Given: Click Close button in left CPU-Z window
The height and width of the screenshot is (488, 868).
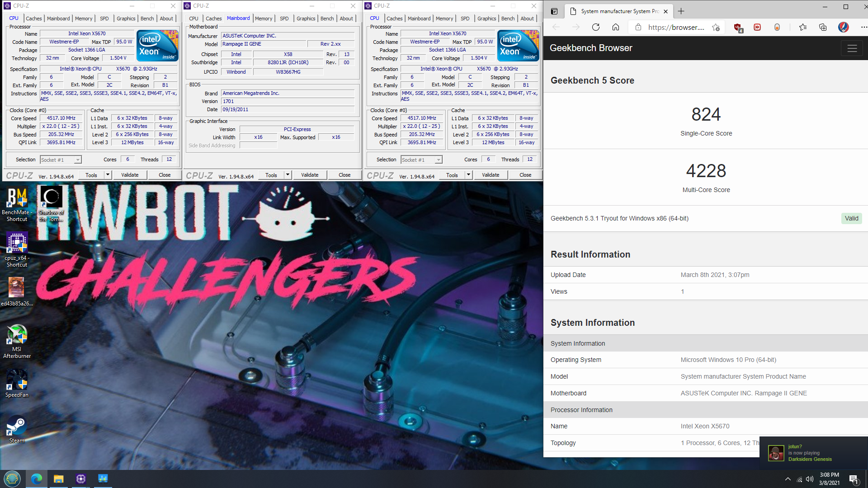Looking at the screenshot, I should pyautogui.click(x=165, y=175).
